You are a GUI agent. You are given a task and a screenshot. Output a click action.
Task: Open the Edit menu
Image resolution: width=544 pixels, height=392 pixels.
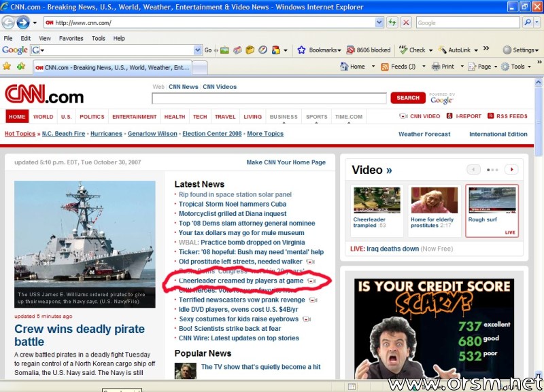point(26,38)
